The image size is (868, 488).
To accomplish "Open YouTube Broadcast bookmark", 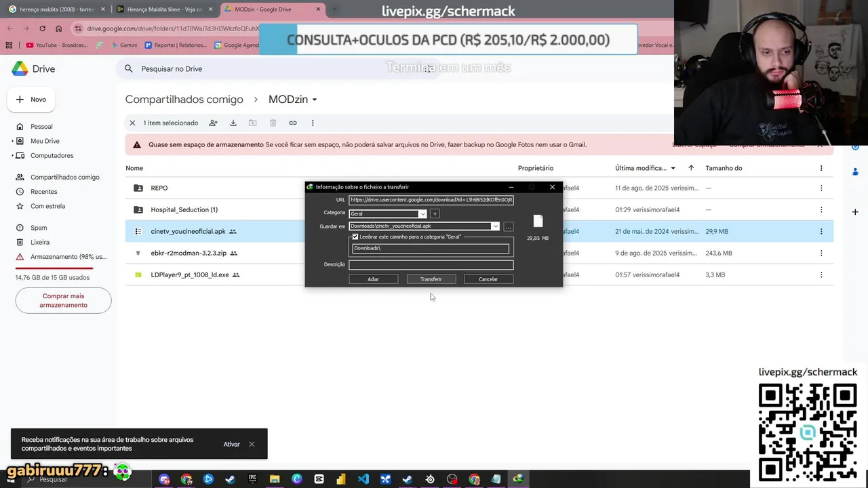I will pos(57,45).
